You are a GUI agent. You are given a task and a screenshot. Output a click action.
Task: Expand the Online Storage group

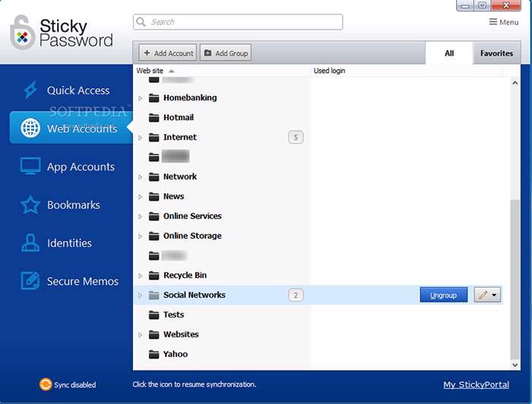[x=140, y=236]
